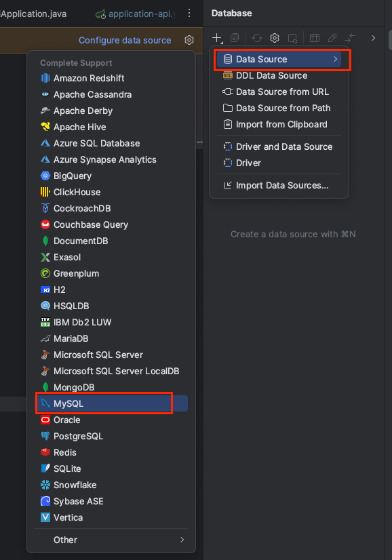392x560 pixels.
Task: Click the Duplicate icon in Database toolbar
Action: click(235, 38)
